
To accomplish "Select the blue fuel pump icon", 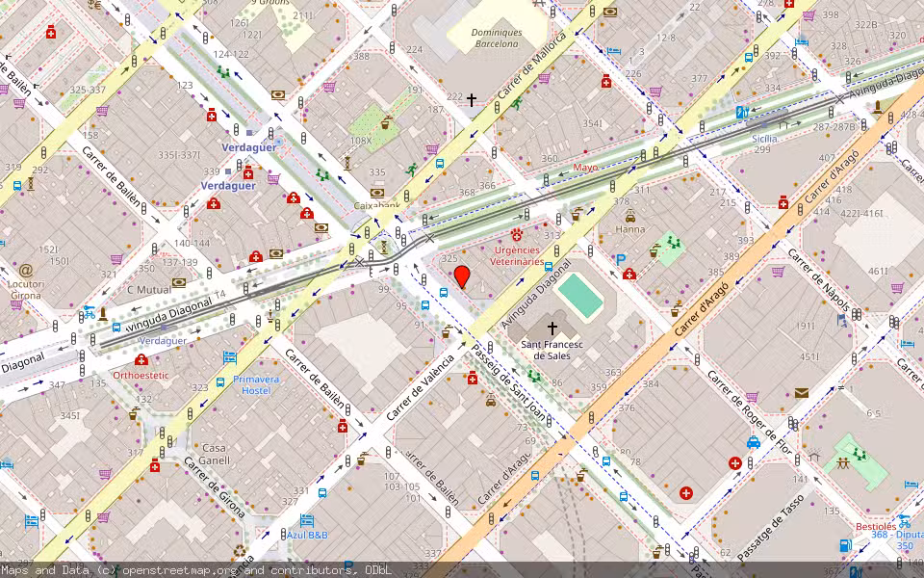I will (x=846, y=545).
